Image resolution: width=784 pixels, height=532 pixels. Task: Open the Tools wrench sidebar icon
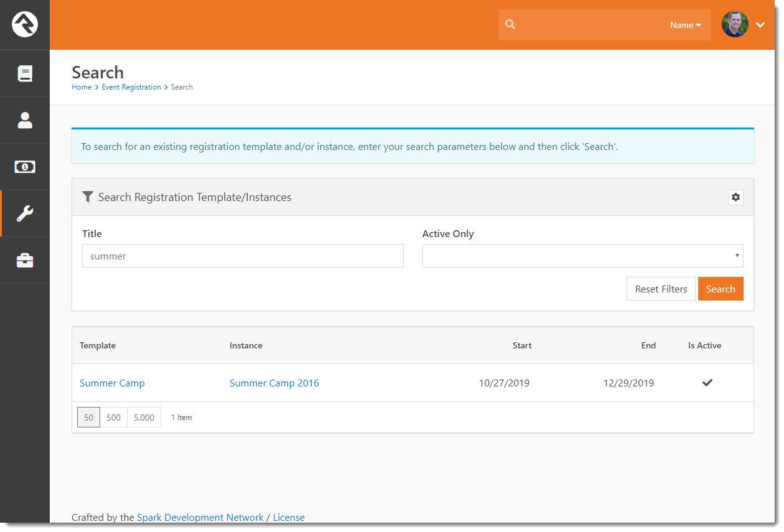(x=25, y=213)
